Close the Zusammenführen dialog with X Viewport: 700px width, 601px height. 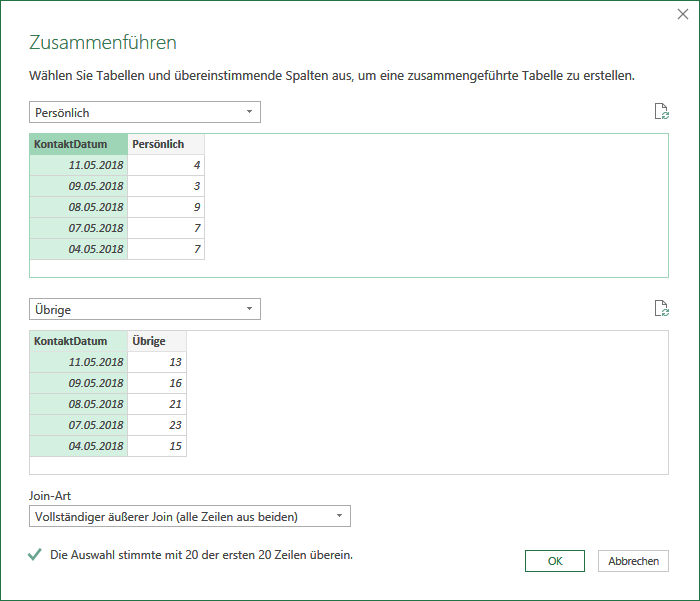[683, 14]
